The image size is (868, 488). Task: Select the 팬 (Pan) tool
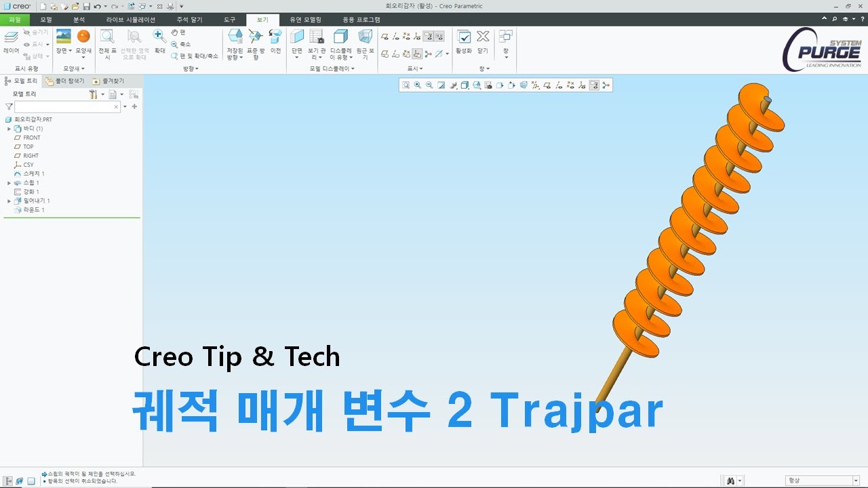(178, 32)
